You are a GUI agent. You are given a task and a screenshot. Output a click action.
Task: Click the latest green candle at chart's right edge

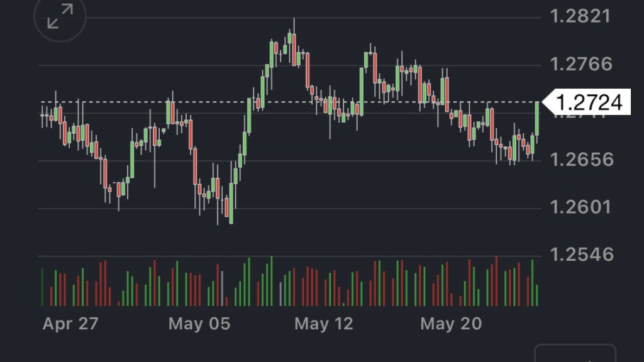pos(536,118)
